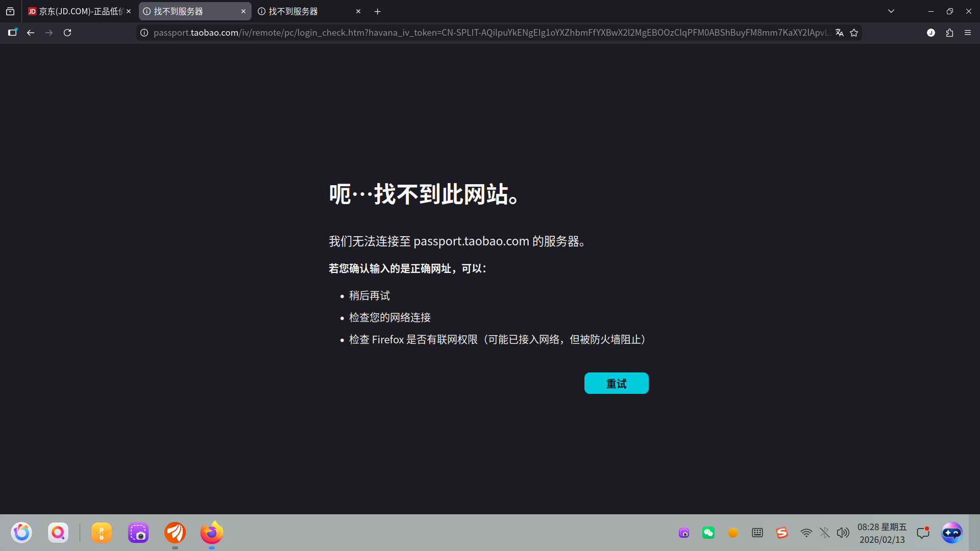The width and height of the screenshot is (980, 551).
Task: Open the extensions puzzle icon
Action: (949, 33)
